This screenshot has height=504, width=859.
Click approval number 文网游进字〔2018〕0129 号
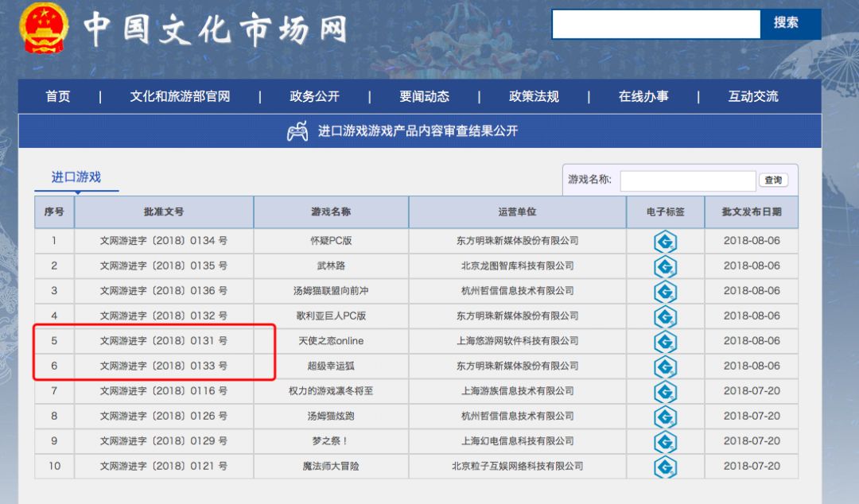(x=163, y=441)
